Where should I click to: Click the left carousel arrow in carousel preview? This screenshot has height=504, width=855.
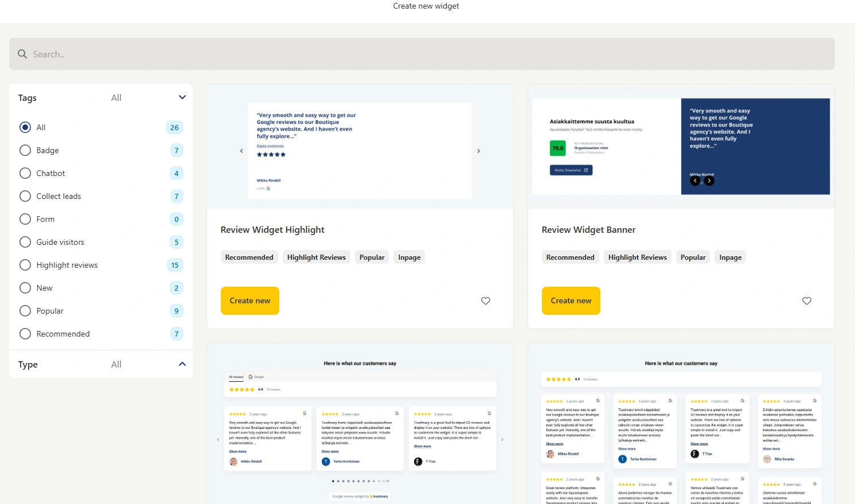[218, 439]
